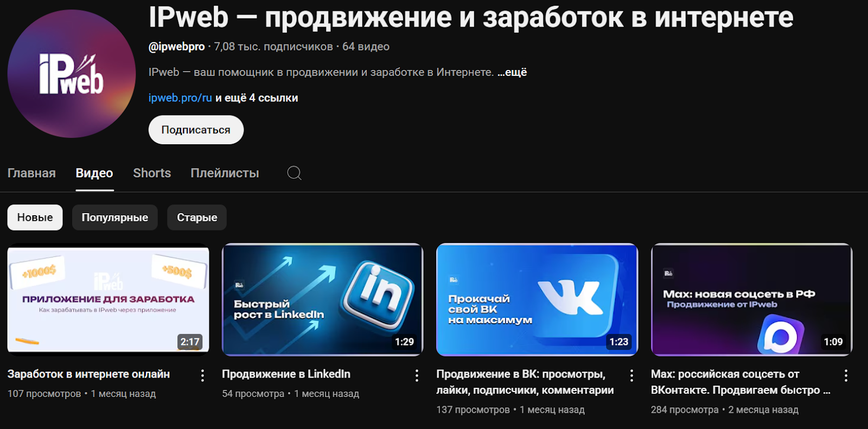Click the IPweb channel avatar logo
The image size is (868, 429).
(72, 74)
